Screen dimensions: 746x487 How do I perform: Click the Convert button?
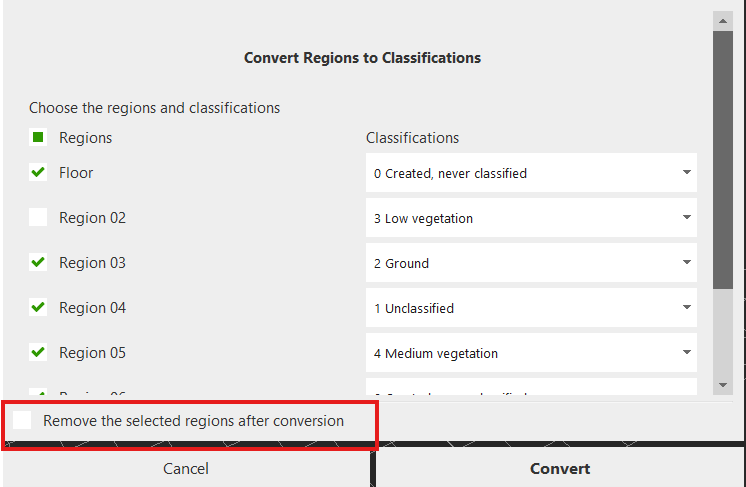coord(560,468)
